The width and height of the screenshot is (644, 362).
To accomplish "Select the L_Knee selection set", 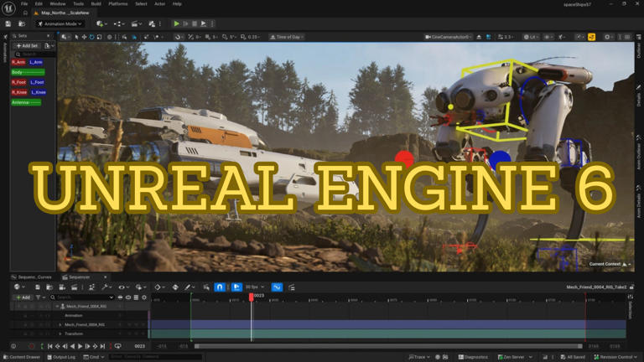I will point(39,92).
